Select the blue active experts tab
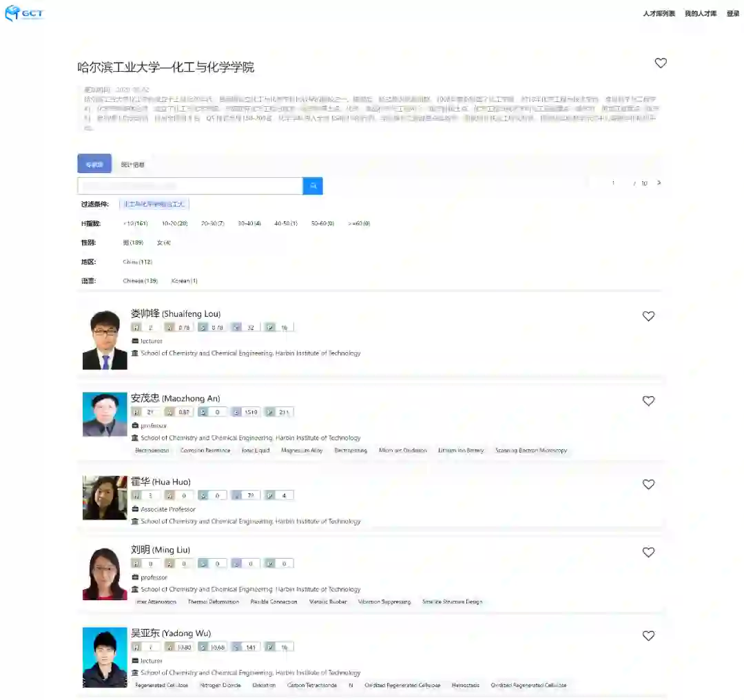This screenshot has height=700, width=744. click(x=94, y=164)
